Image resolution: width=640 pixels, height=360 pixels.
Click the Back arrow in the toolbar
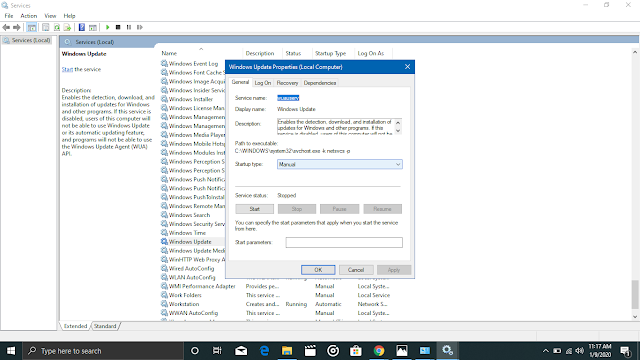[6, 27]
